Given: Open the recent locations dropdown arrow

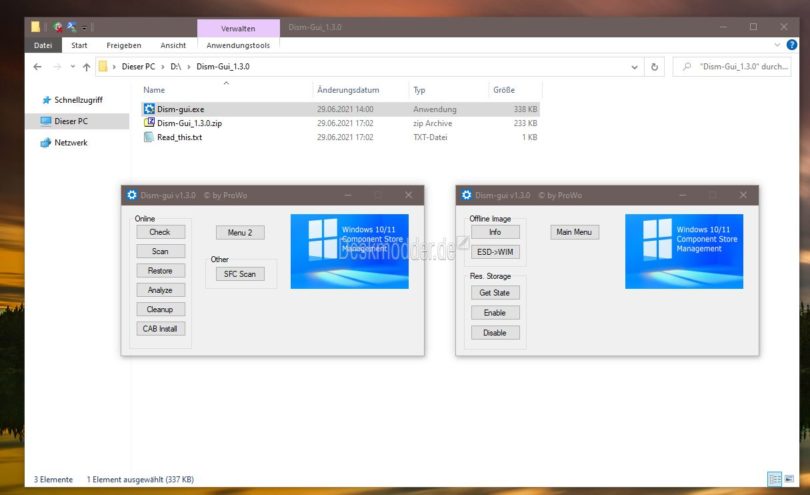Looking at the screenshot, I should [72, 67].
